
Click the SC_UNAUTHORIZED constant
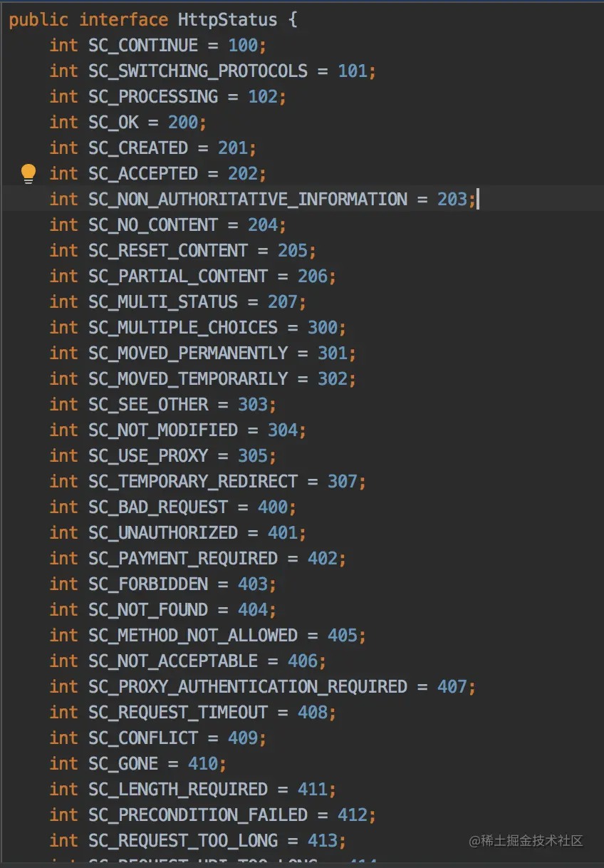pyautogui.click(x=163, y=532)
